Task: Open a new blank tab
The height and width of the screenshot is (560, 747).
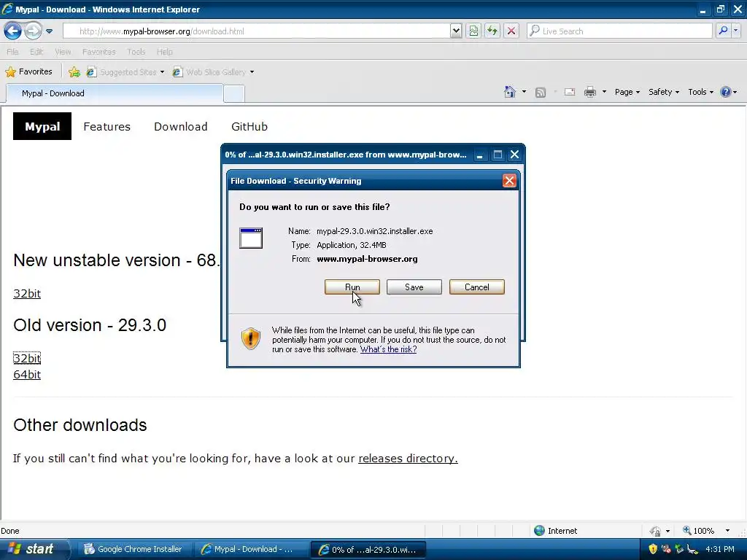Action: 234,94
